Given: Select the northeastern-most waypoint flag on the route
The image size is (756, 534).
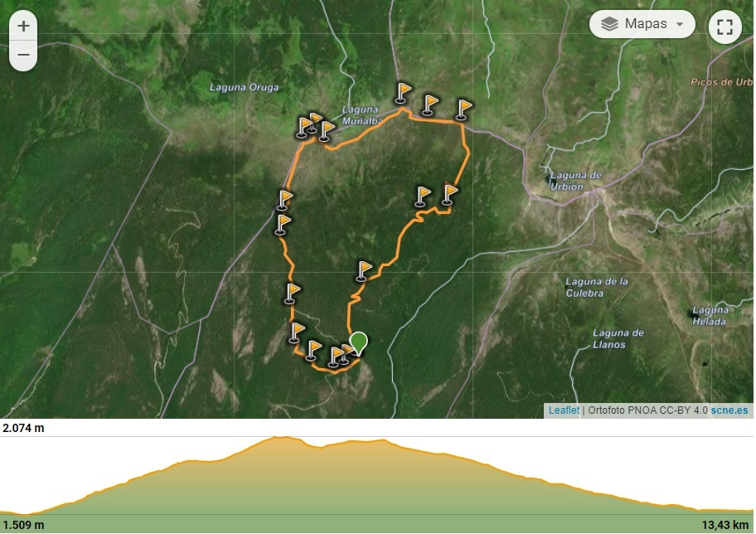Looking at the screenshot, I should (x=463, y=110).
